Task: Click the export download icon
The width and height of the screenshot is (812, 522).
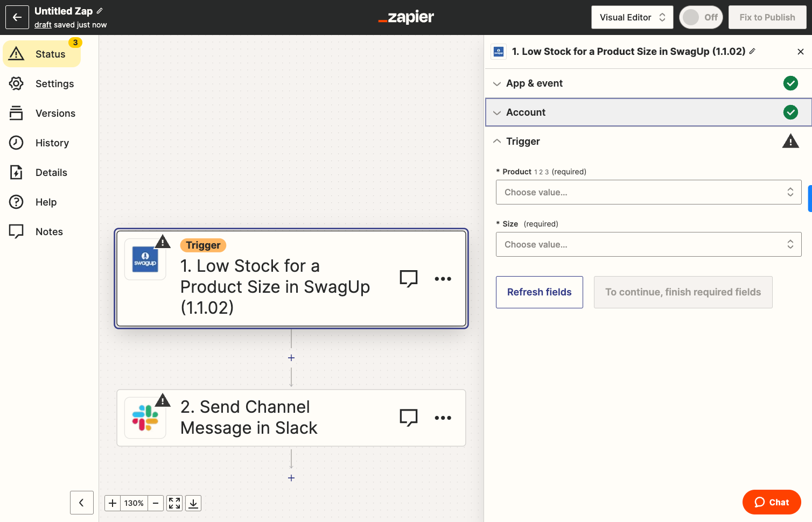Action: point(193,503)
